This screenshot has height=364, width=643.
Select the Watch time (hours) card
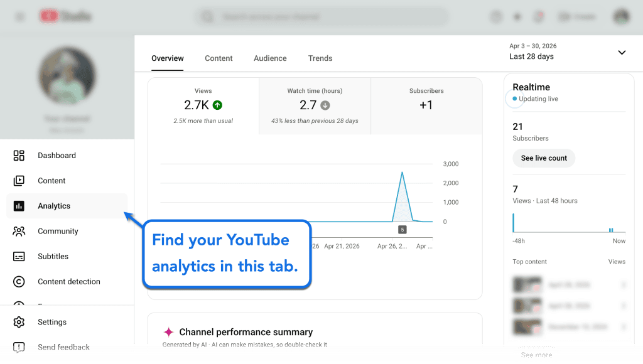[x=315, y=106]
